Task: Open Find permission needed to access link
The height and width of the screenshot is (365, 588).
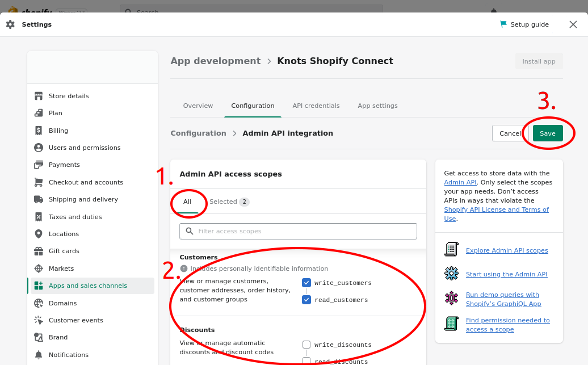Action: click(x=508, y=325)
